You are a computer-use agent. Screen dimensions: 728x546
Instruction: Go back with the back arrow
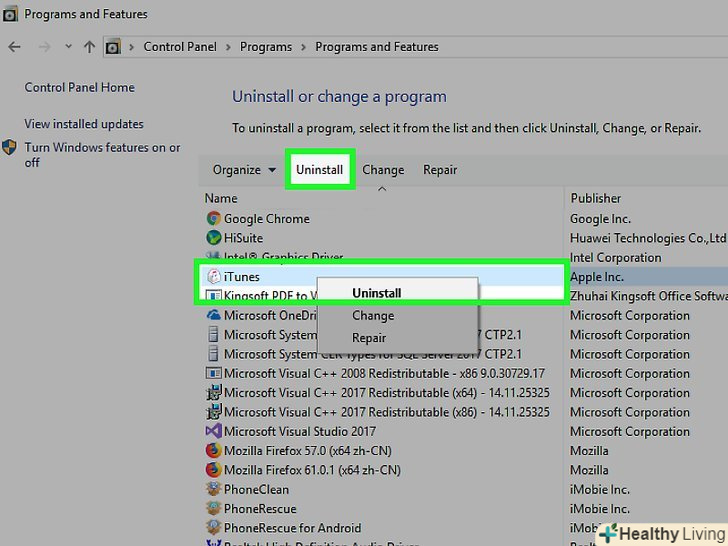(14, 47)
